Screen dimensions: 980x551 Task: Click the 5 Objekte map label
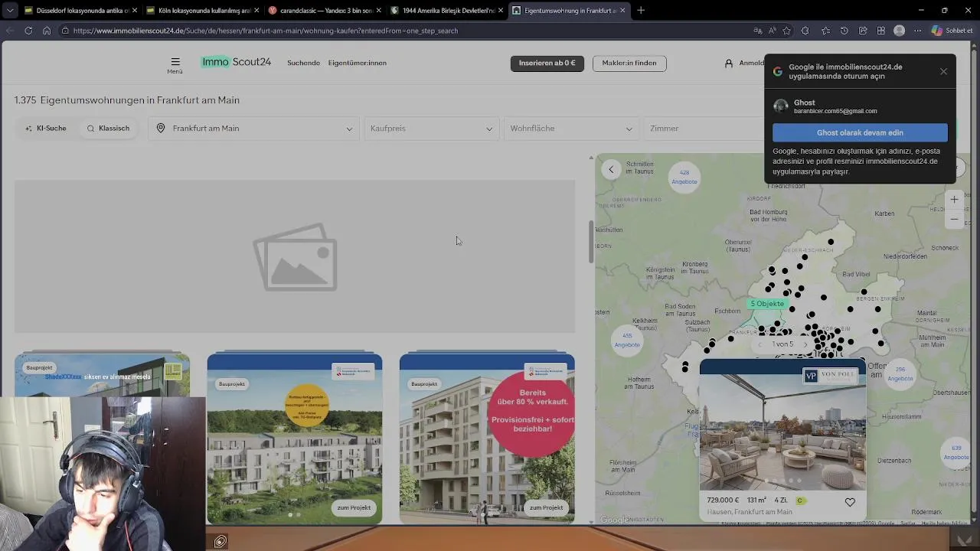point(767,304)
